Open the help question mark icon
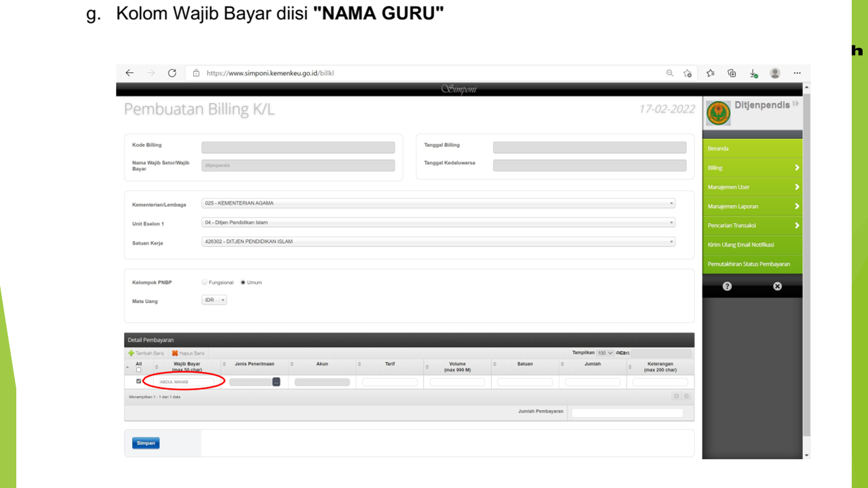This screenshot has width=868, height=488. (727, 286)
